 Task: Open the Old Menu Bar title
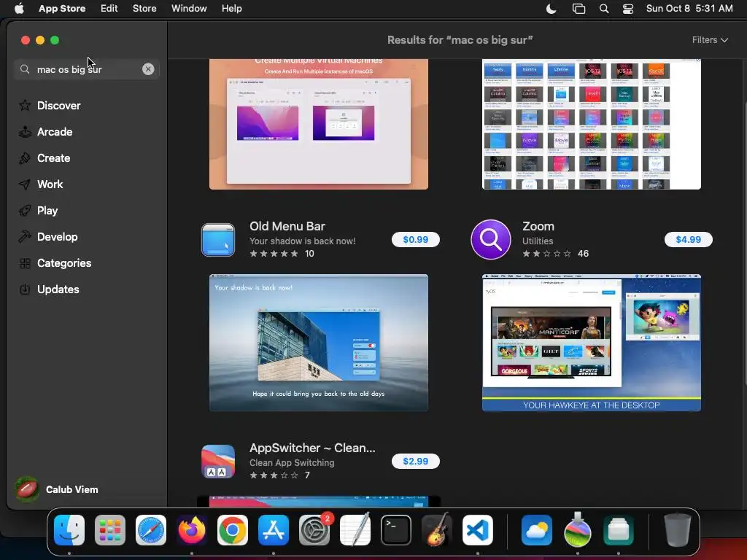287,226
